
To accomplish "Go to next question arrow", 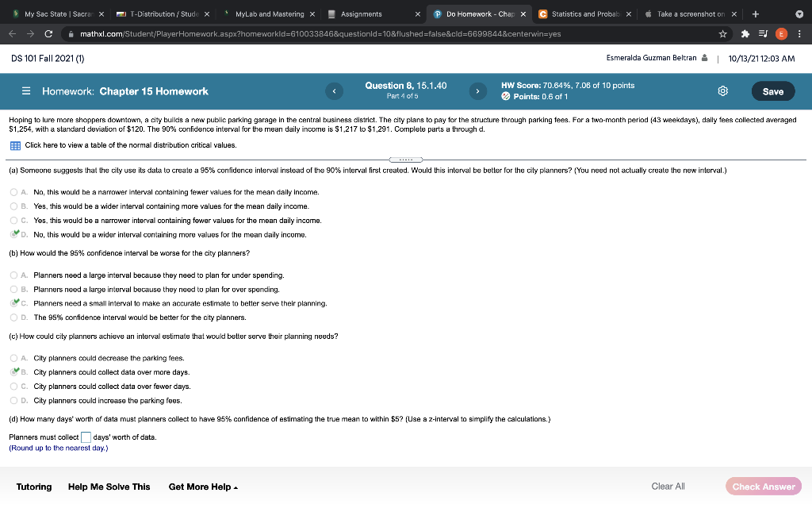I will tap(477, 91).
